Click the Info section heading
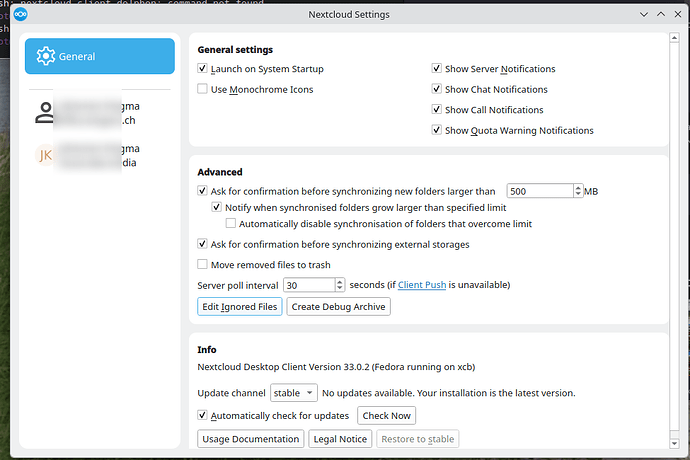 tap(207, 350)
